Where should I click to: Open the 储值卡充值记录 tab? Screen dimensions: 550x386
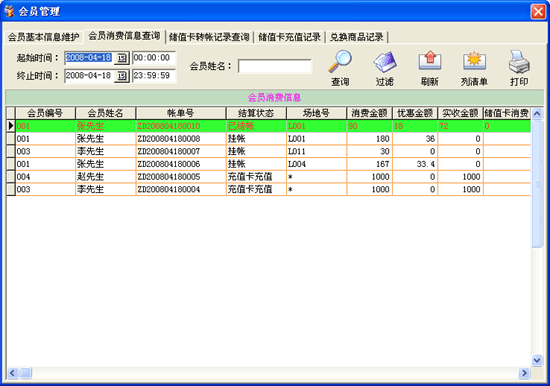pyautogui.click(x=289, y=37)
